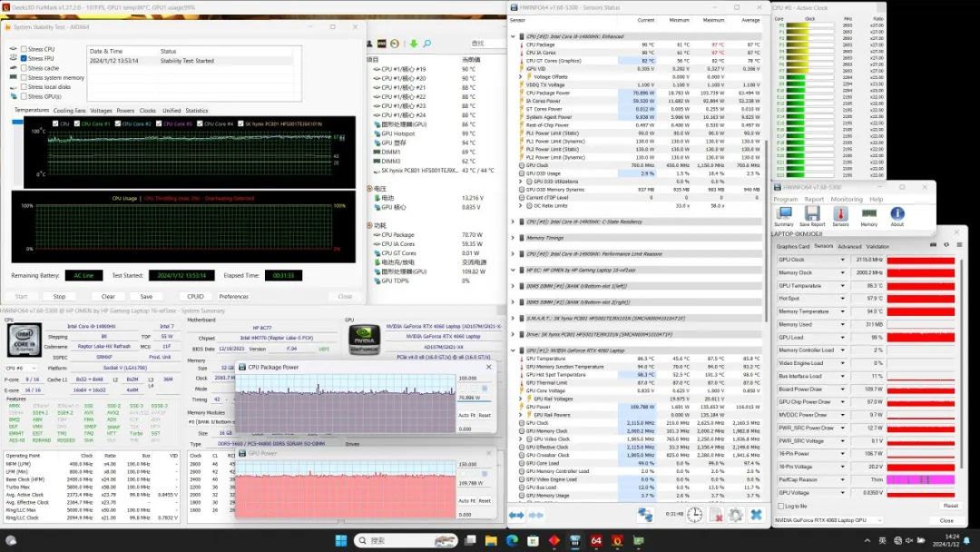Expand the C-State Residency sensor group
This screenshot has height=552, width=980.
coord(513,222)
